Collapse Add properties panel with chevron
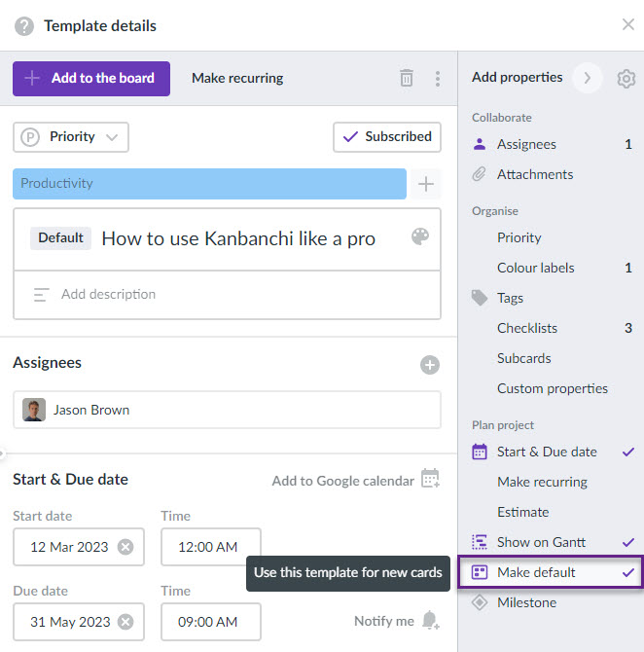The height and width of the screenshot is (652, 644). click(587, 78)
